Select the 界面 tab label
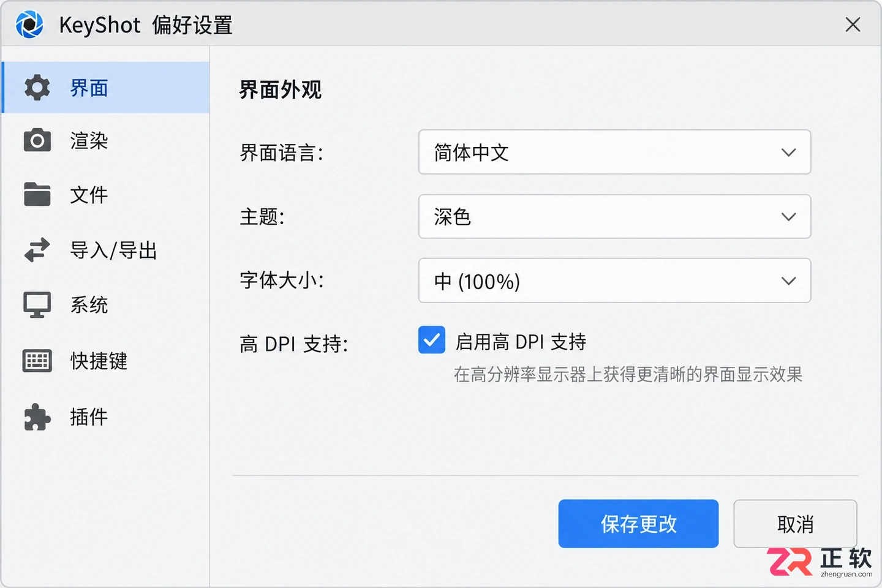The width and height of the screenshot is (882, 588). pos(89,88)
